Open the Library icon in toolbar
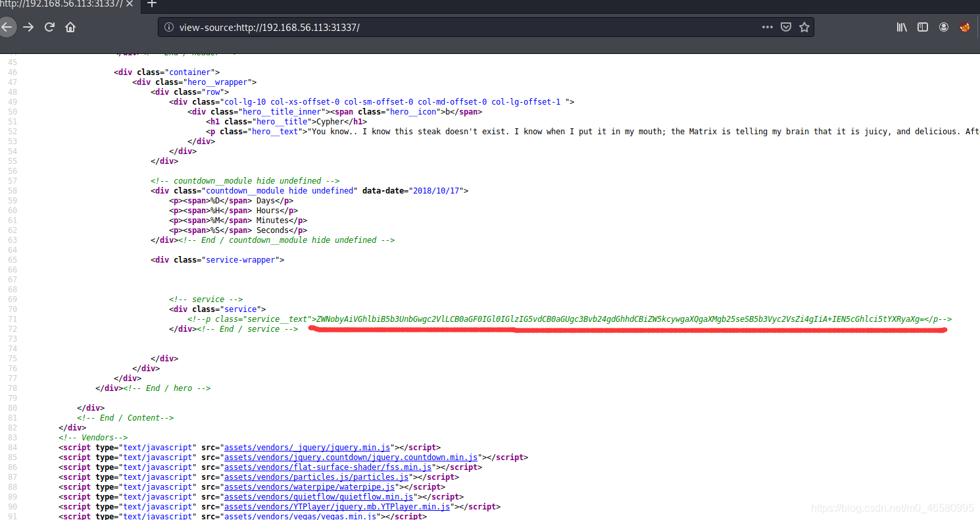The width and height of the screenshot is (980, 520). (902, 27)
